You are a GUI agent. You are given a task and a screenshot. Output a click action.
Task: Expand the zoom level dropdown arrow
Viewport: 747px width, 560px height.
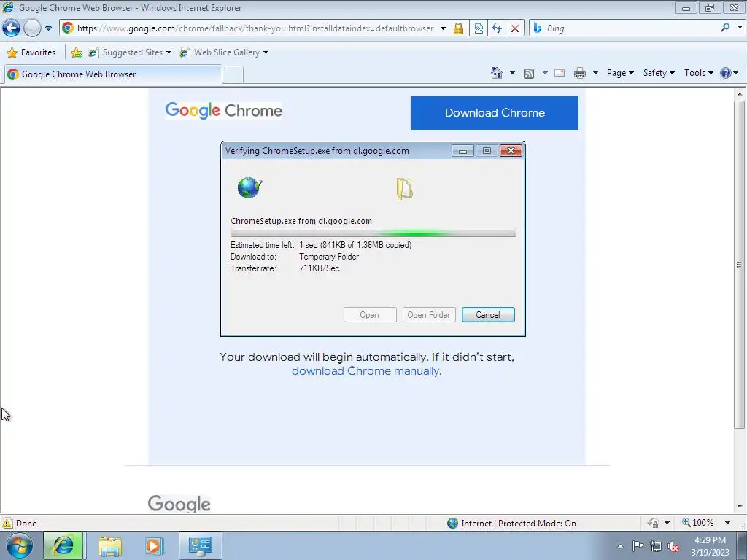pyautogui.click(x=727, y=523)
